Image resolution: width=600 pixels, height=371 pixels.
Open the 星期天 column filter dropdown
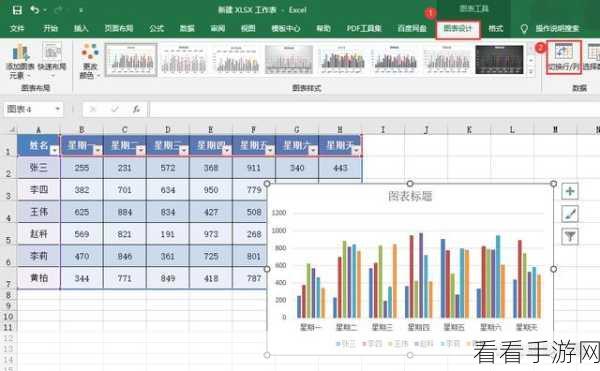click(356, 151)
